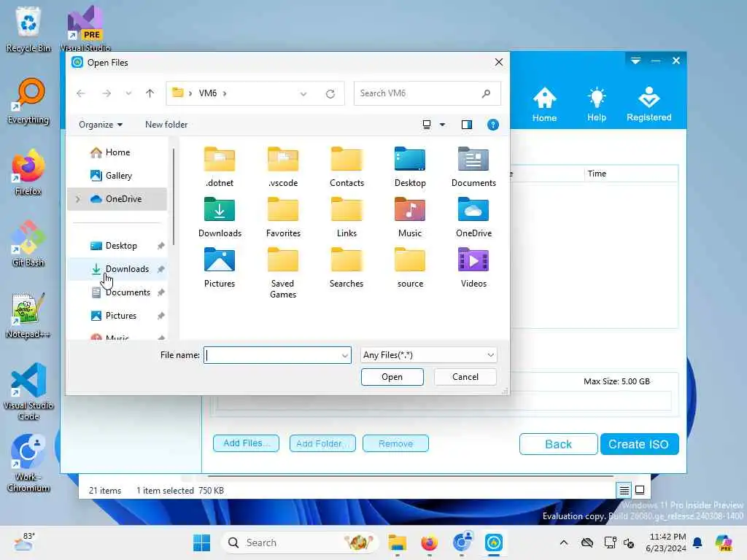Select the Searches folder
Image resolution: width=747 pixels, height=560 pixels.
pyautogui.click(x=347, y=268)
